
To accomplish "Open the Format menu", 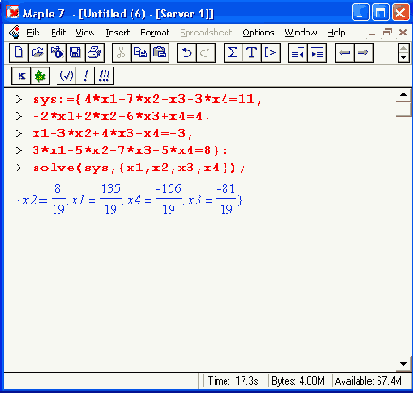I will (x=155, y=32).
